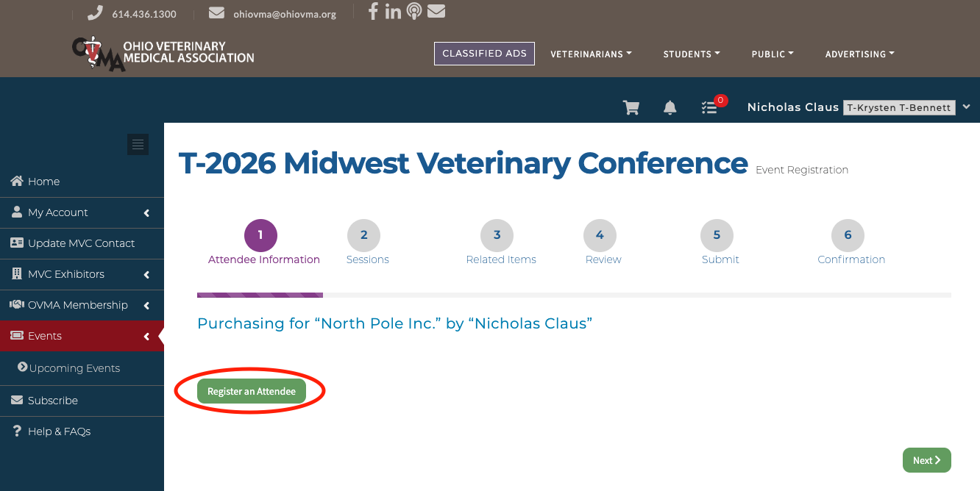Viewport: 980px width, 491px height.
Task: Open the user account dropdown chevron
Action: (966, 107)
